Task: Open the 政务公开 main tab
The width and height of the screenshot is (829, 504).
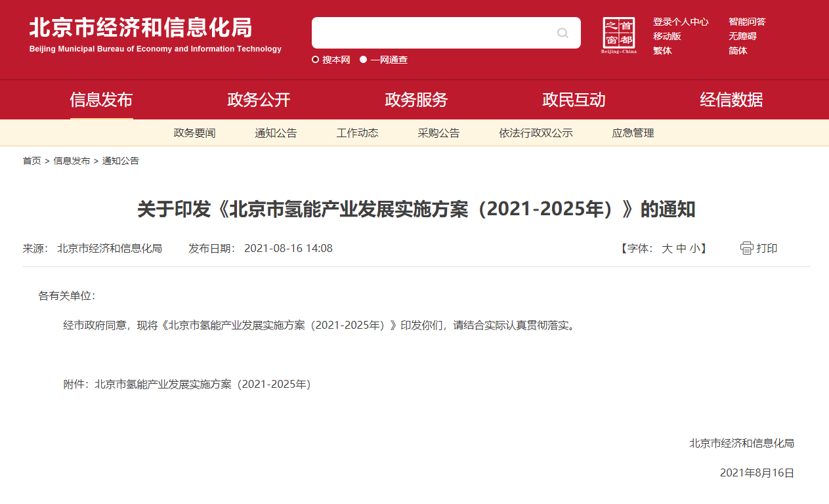Action: 259,100
